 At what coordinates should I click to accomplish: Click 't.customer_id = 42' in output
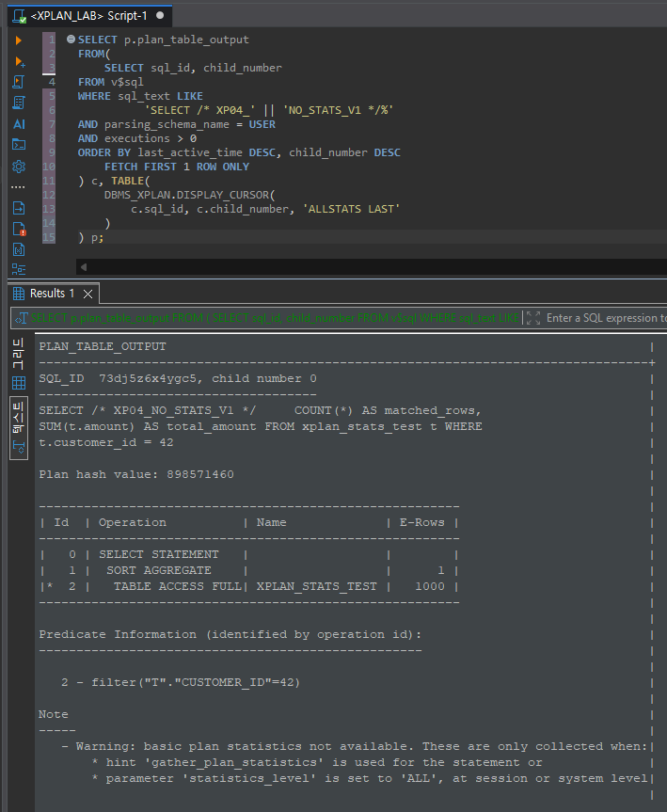pyautogui.click(x=105, y=442)
